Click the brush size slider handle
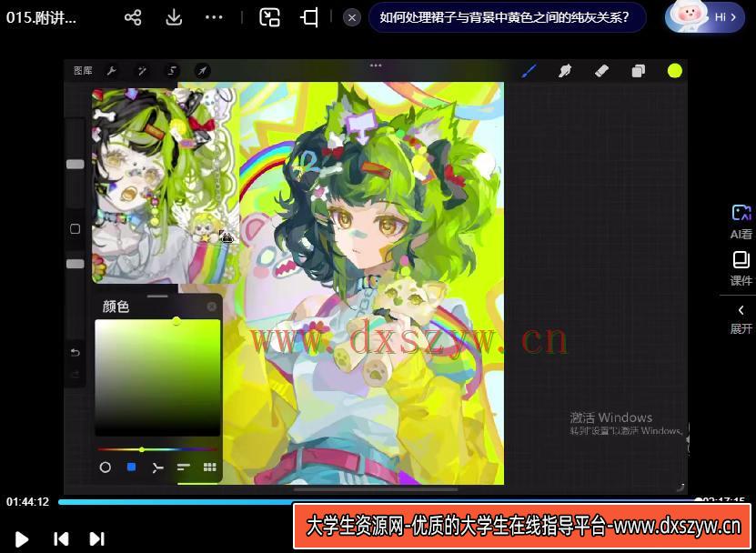Image resolution: width=756 pixels, height=553 pixels. click(x=76, y=165)
